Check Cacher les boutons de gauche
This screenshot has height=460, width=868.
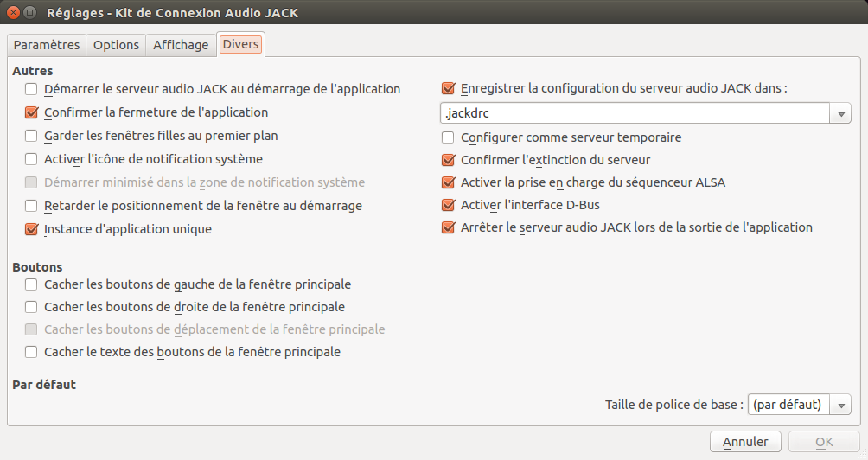(32, 284)
